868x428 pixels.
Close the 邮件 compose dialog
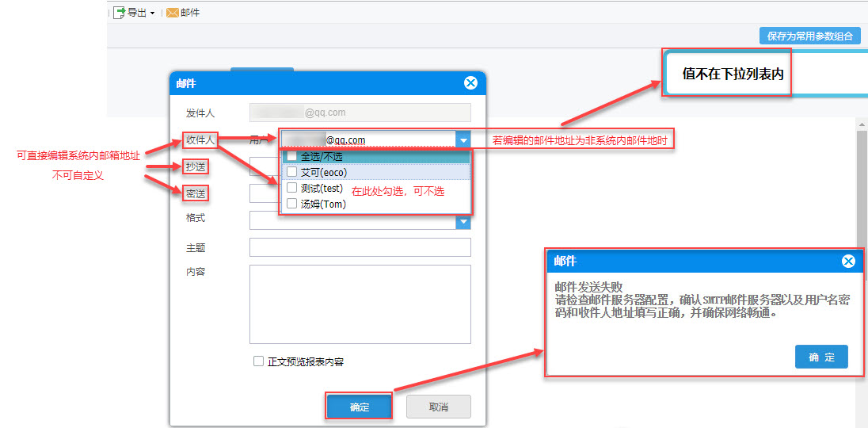coord(470,83)
